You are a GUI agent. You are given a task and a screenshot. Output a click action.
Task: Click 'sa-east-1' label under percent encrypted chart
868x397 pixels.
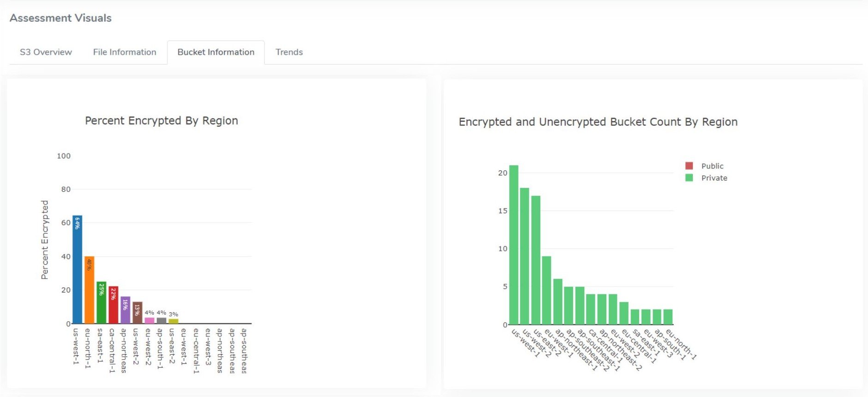pyautogui.click(x=100, y=346)
